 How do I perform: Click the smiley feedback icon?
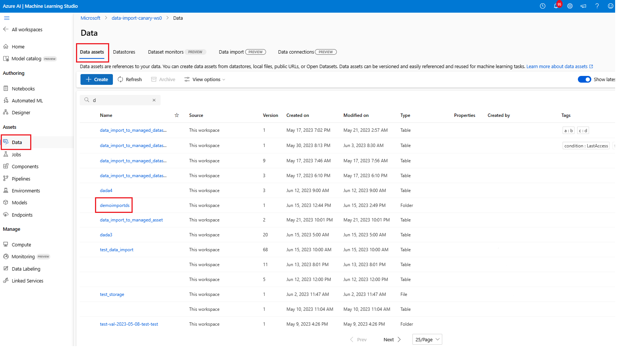610,6
